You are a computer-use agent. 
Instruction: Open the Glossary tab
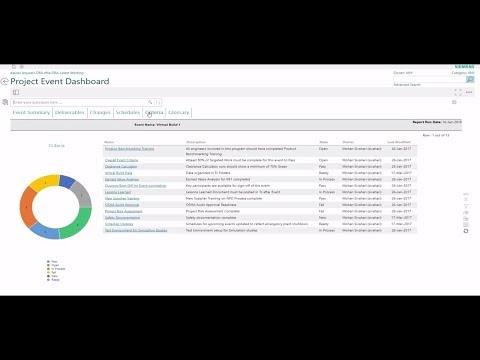tap(179, 112)
